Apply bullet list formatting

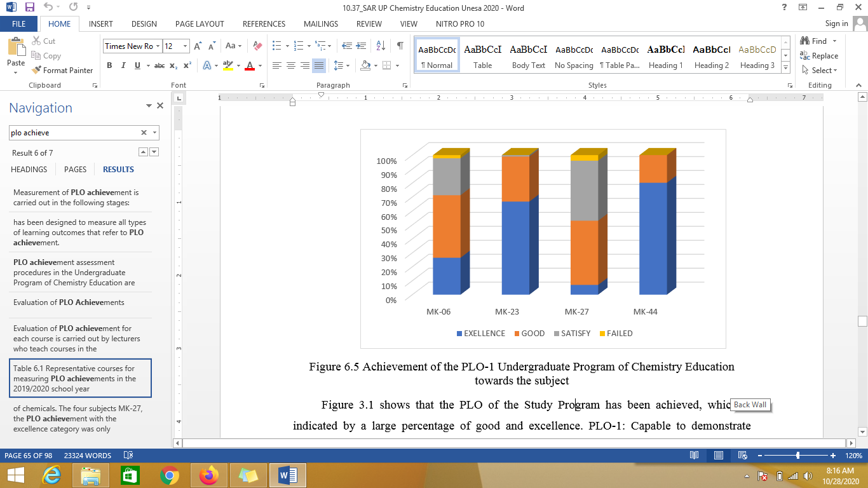click(x=276, y=46)
